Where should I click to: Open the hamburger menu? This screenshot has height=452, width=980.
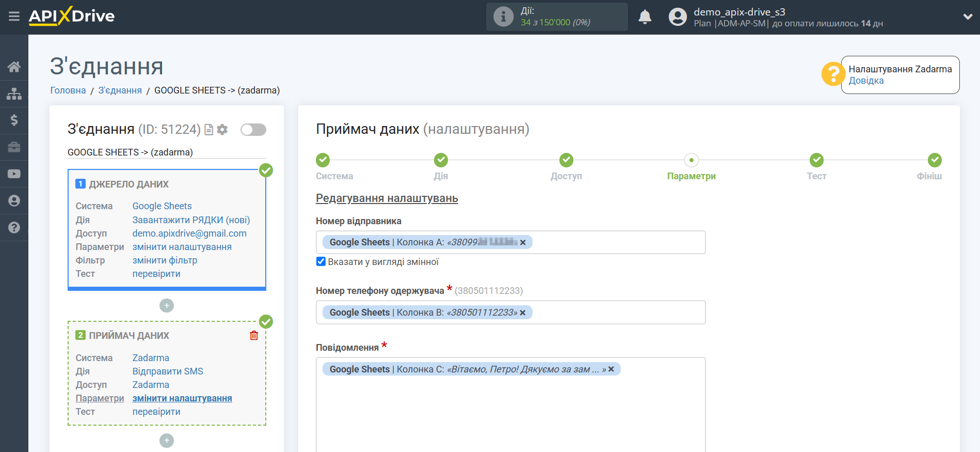[x=14, y=17]
